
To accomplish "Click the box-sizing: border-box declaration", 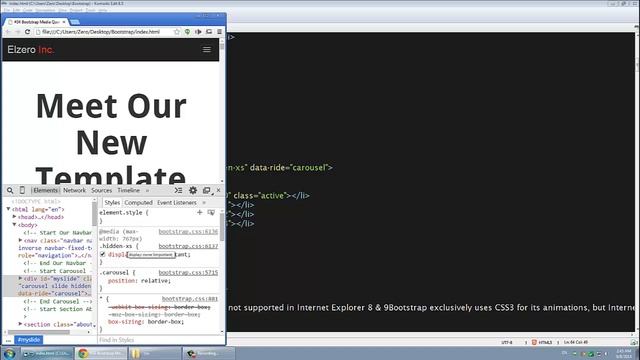I will (x=146, y=322).
